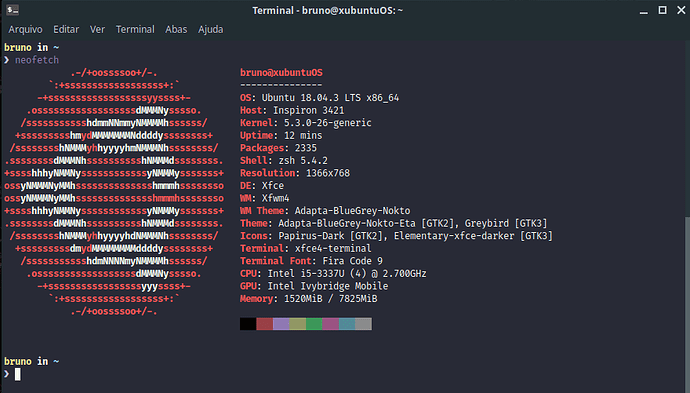
Task: Click the vertical scrollbar thumb
Action: (687, 304)
